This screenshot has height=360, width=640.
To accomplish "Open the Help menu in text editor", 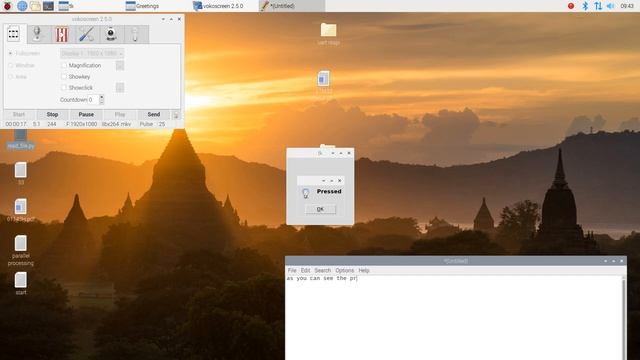I will (364, 270).
